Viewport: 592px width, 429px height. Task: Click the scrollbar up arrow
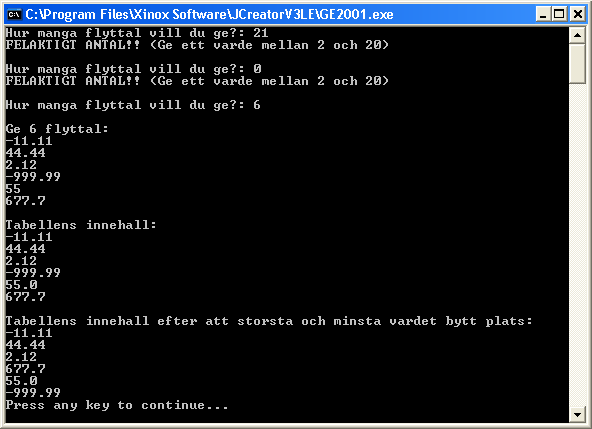tap(577, 35)
